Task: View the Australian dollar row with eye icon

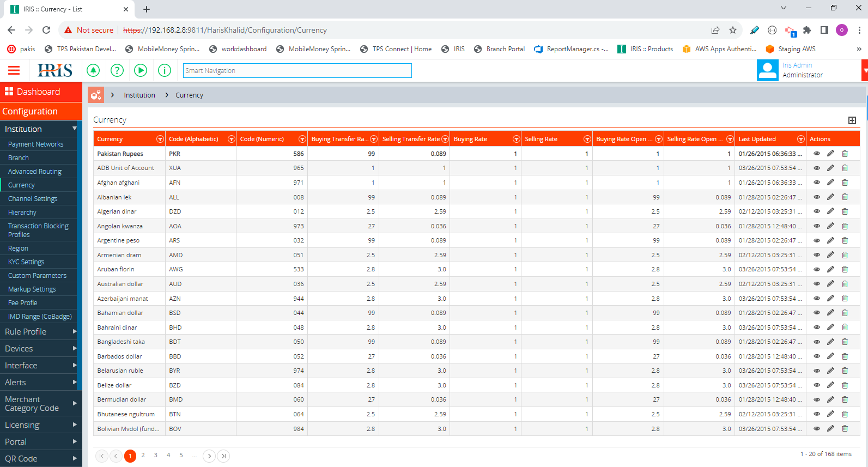Action: (x=817, y=284)
